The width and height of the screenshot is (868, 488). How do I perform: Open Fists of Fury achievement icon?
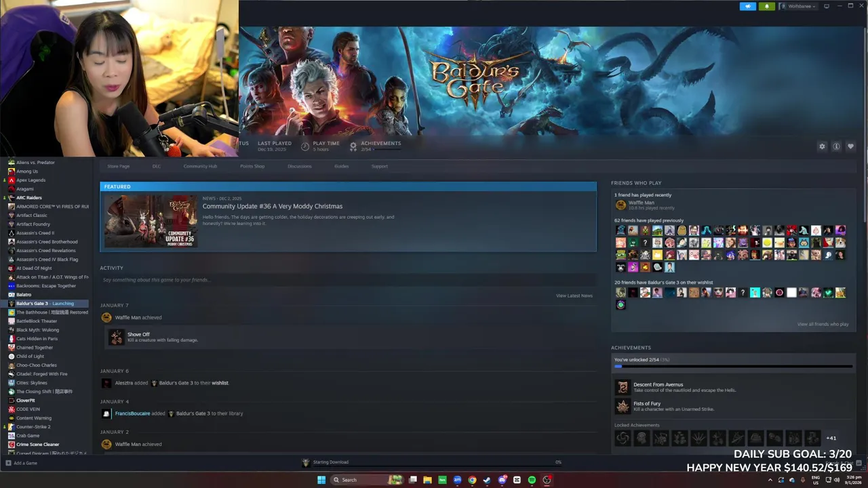(x=623, y=406)
